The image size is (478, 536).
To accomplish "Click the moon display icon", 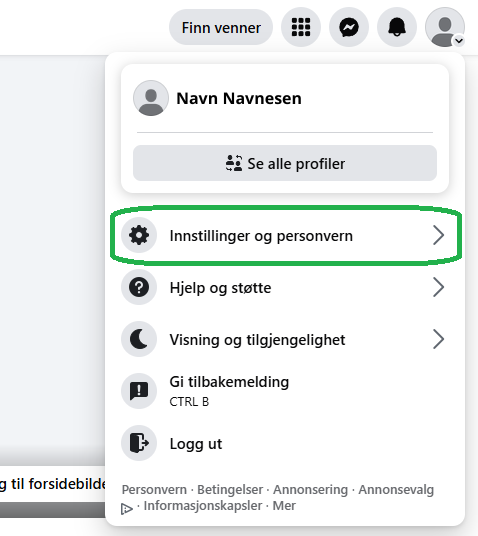I will [x=139, y=339].
